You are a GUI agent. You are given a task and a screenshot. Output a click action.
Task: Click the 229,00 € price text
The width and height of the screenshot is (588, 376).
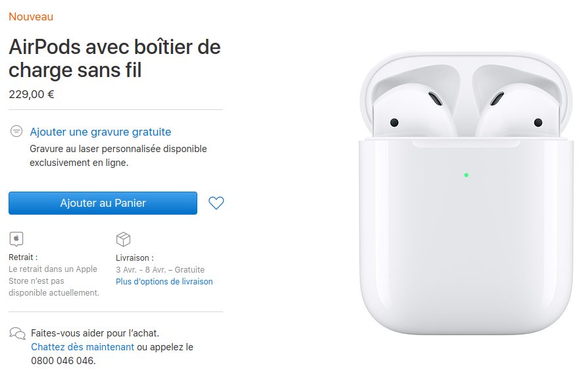click(x=32, y=94)
